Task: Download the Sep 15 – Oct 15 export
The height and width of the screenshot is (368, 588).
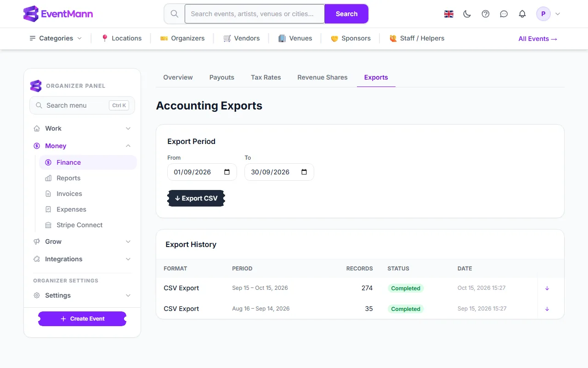Action: (547, 288)
